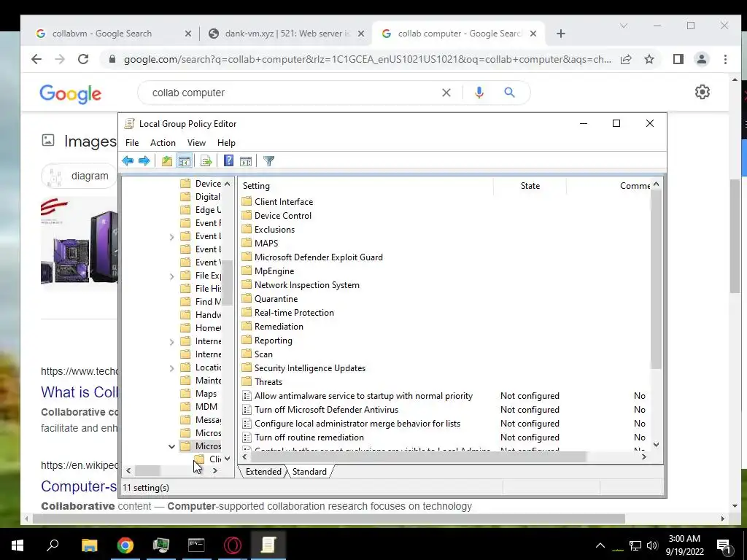The width and height of the screenshot is (747, 560).
Task: Open Help via the question mark toolbar icon
Action: [x=228, y=161]
